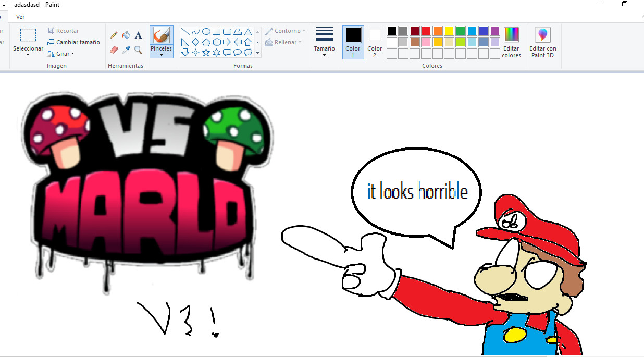Screen dimensions: 644x357
Task: Choose the Rounded rectangular callout shape
Action: pyautogui.click(x=227, y=52)
